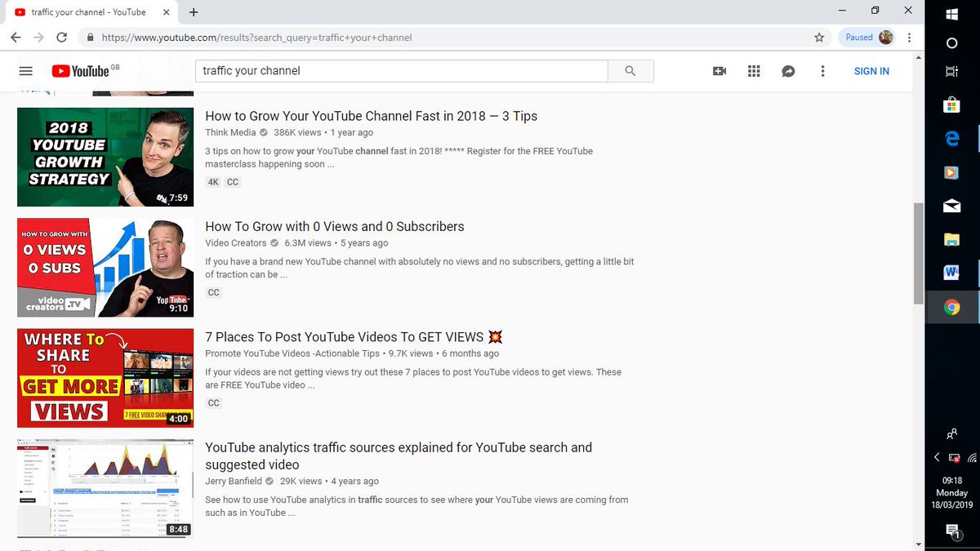Viewport: 980px width, 551px height.
Task: Open Microsoft Edge taskbar icon
Action: pos(951,139)
